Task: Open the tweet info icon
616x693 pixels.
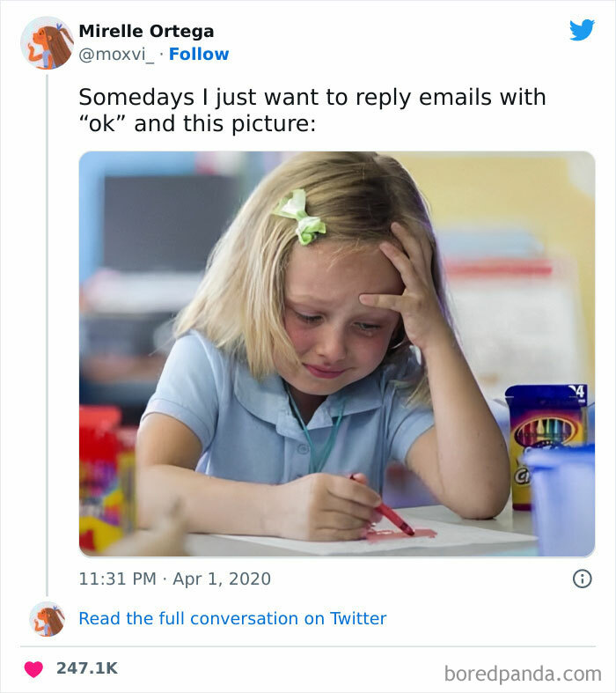Action: coord(582,579)
